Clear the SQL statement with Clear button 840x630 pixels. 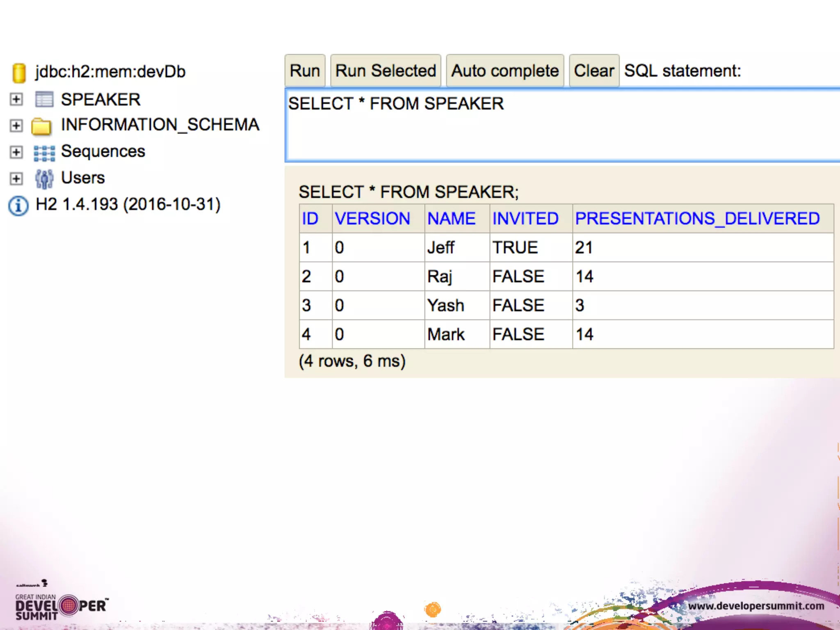coord(593,71)
